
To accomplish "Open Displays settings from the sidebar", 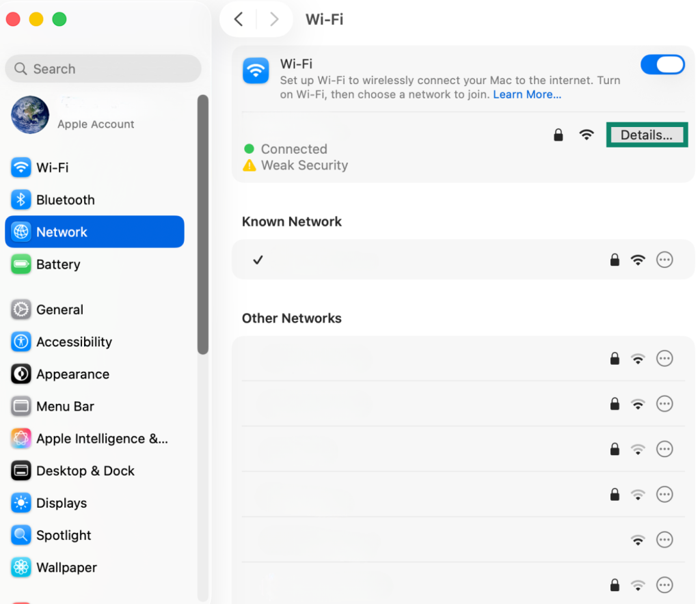I will coord(21,503).
